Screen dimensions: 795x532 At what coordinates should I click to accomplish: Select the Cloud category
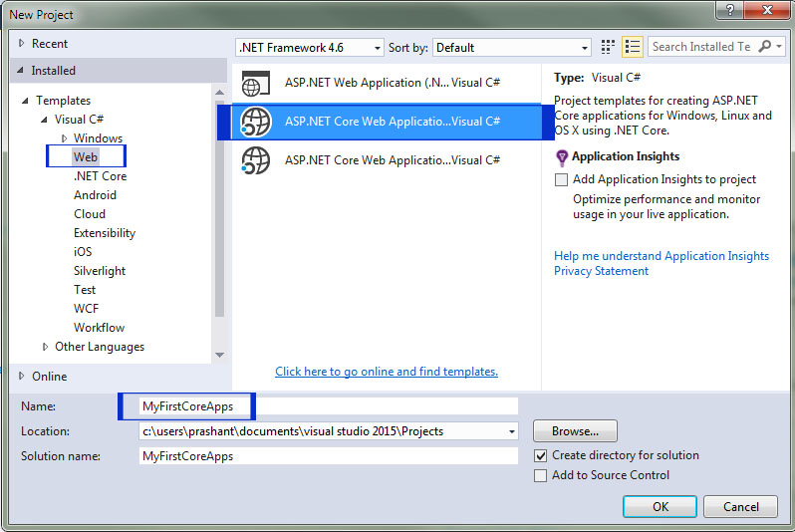[90, 214]
